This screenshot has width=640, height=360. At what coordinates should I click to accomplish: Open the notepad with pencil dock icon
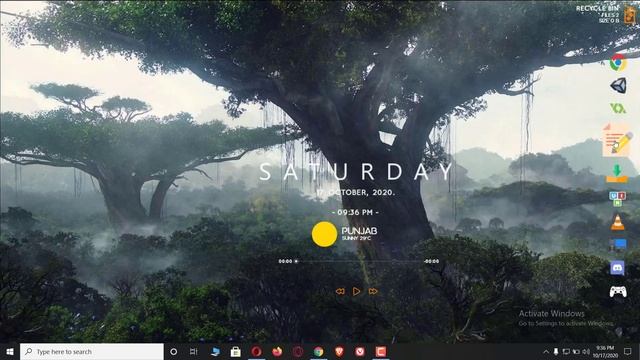coord(618,140)
